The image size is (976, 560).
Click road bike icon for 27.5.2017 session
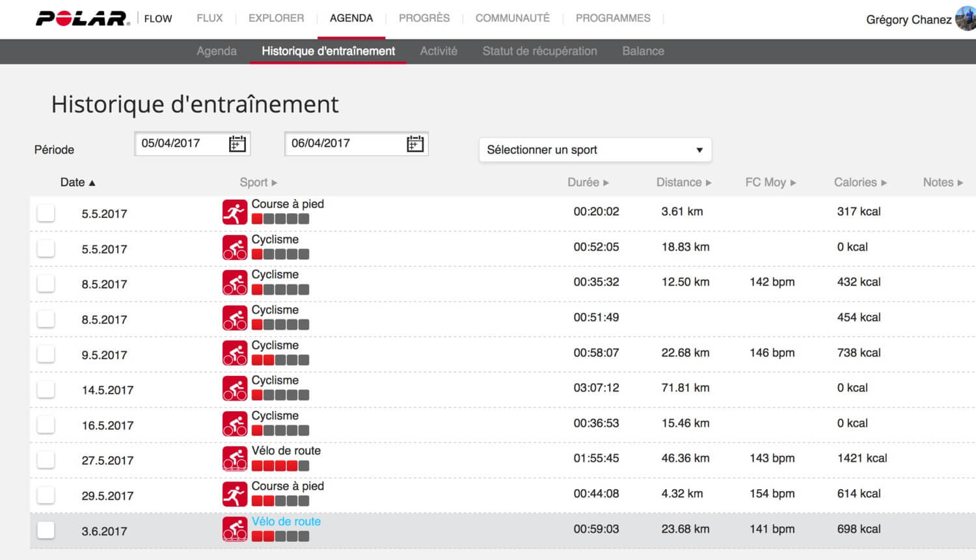(x=235, y=459)
